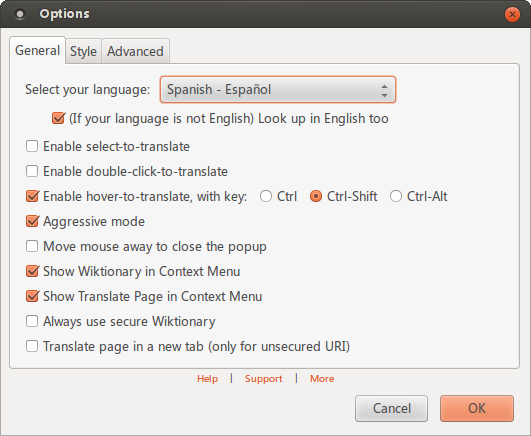Viewport: 531px width, 436px height.
Task: Switch to the Style tab
Action: [83, 51]
